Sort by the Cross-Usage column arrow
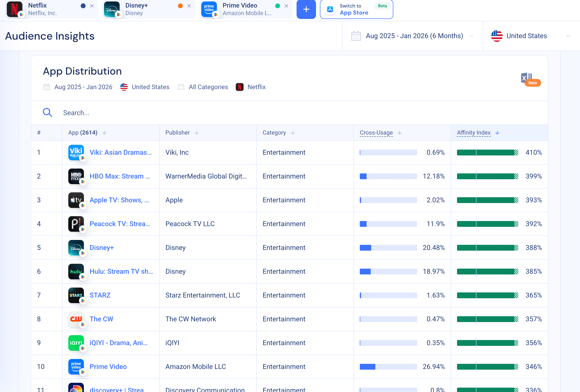This screenshot has height=392, width=580. (x=400, y=133)
